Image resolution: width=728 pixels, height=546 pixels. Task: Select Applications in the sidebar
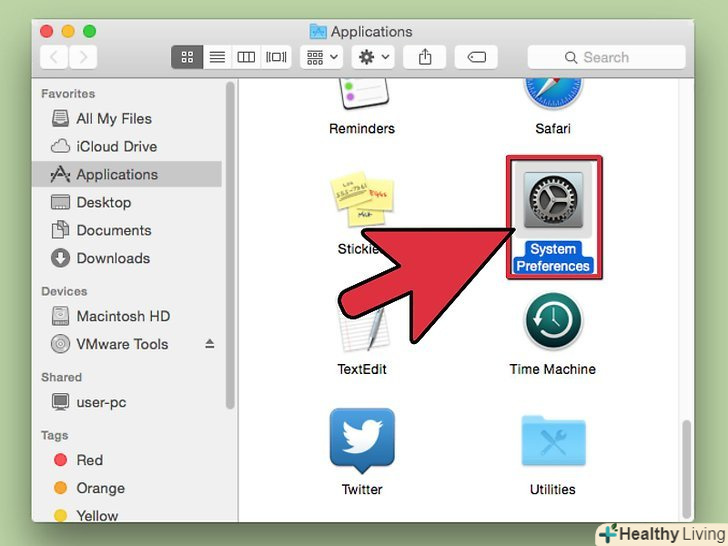[127, 174]
